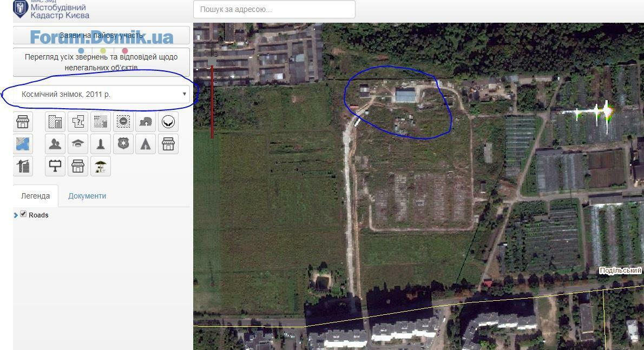The height and width of the screenshot is (350, 644).
Task: Open the Документи tab
Action: [87, 196]
